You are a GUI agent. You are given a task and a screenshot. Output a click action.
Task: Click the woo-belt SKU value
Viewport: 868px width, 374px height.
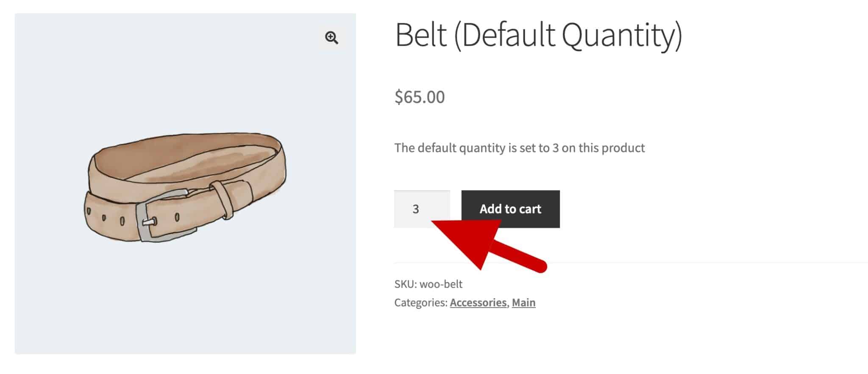pos(441,284)
